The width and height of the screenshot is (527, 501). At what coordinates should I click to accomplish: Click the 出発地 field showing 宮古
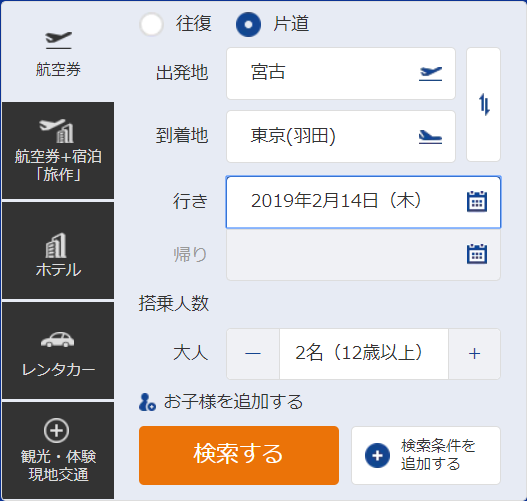341,74
